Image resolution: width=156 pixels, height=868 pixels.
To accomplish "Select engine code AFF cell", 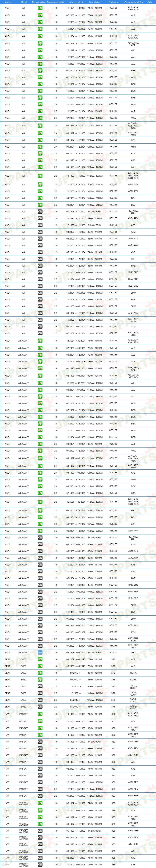I will pyautogui.click(x=133, y=225).
